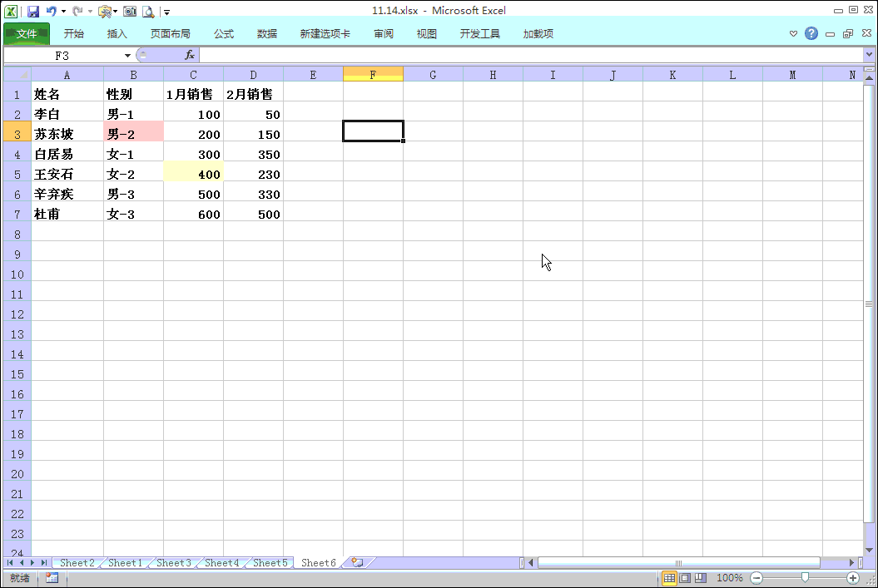Open Excel Help question mark icon
This screenshot has width=878, height=588.
tap(811, 33)
